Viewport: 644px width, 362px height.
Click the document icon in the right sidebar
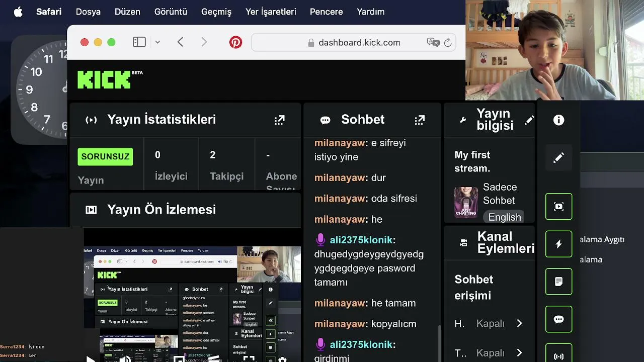coord(558,282)
